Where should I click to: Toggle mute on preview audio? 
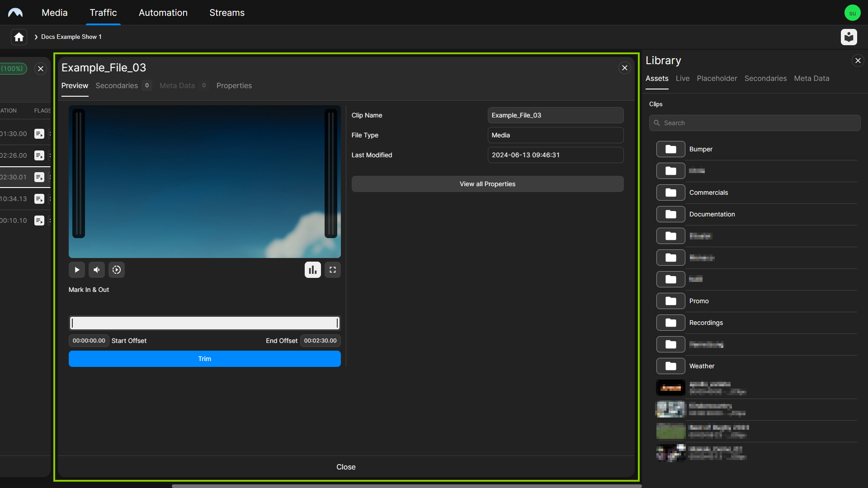coord(97,269)
